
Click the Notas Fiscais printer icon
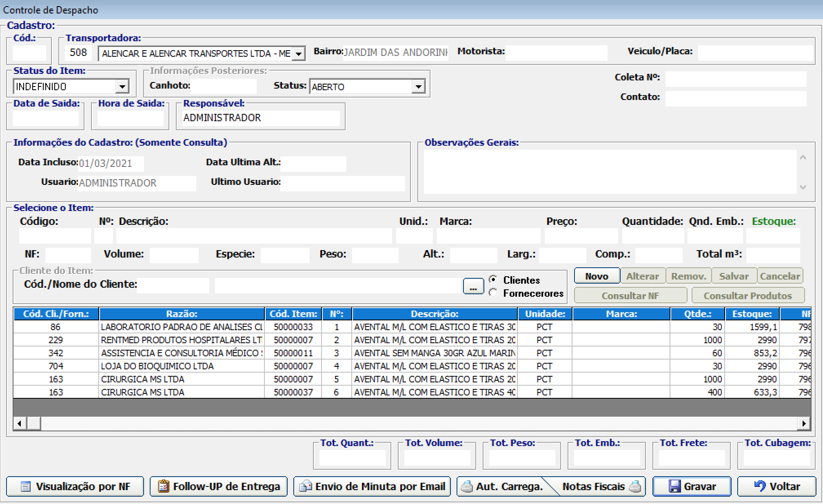click(x=635, y=486)
